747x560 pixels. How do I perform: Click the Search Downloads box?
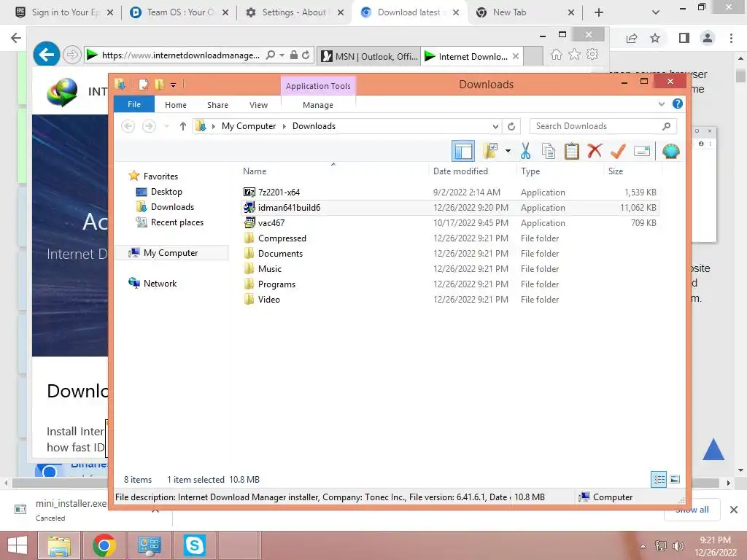pyautogui.click(x=603, y=126)
